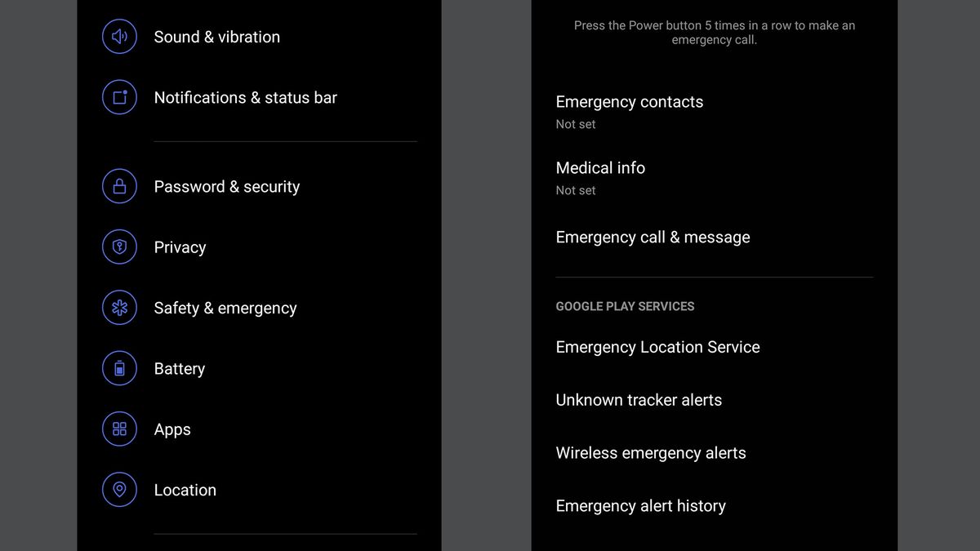Open the Apps settings entry
This screenshot has width=980, height=551.
coord(171,429)
